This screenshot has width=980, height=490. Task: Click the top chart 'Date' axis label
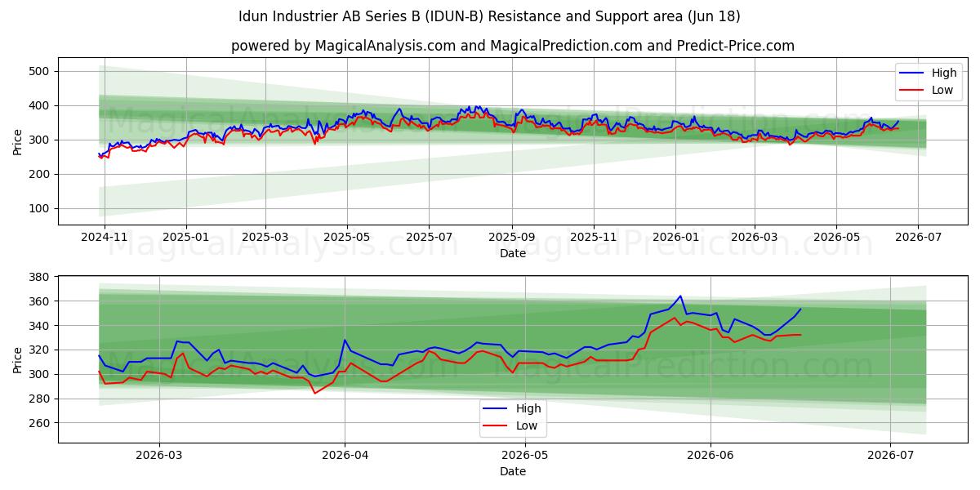(513, 253)
